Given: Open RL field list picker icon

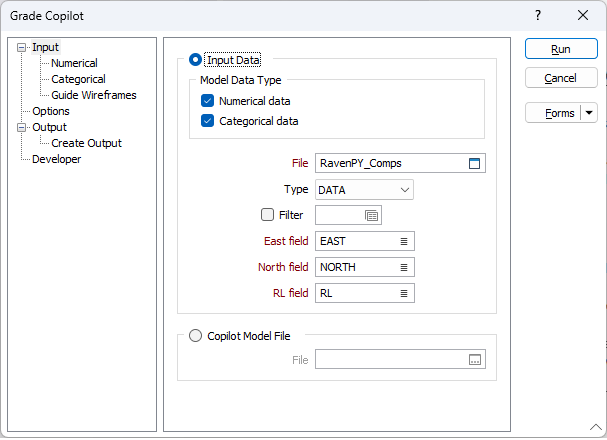Looking at the screenshot, I should 404,293.
